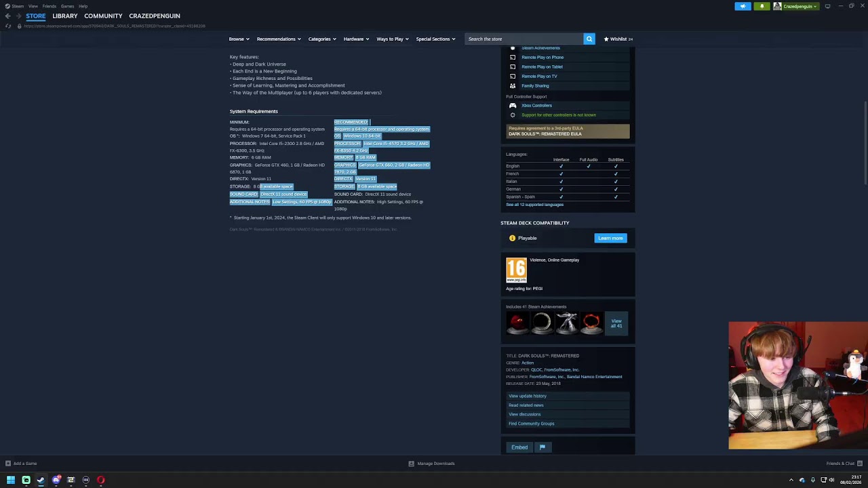This screenshot has width=868, height=488.
Task: Open Steam from the Windows taskbar
Action: [x=41, y=480]
